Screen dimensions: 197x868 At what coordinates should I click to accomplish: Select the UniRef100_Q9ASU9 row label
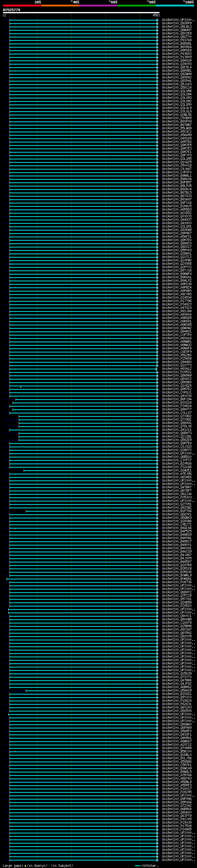pyautogui.click(x=177, y=60)
